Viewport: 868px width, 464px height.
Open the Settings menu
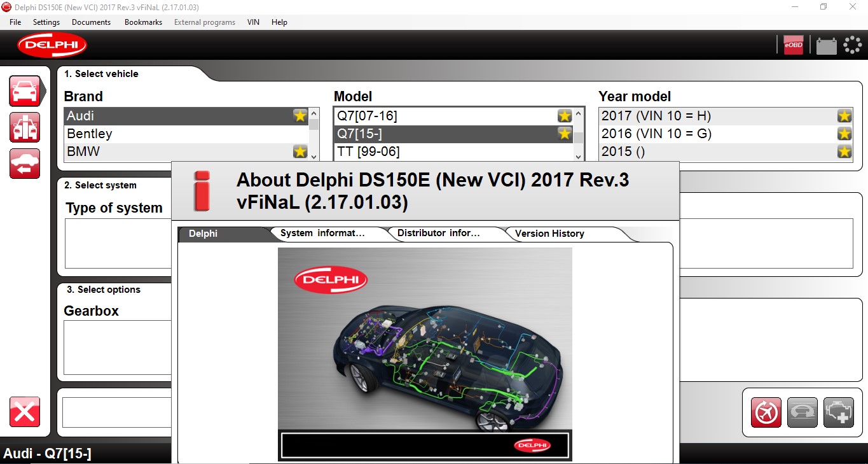46,22
